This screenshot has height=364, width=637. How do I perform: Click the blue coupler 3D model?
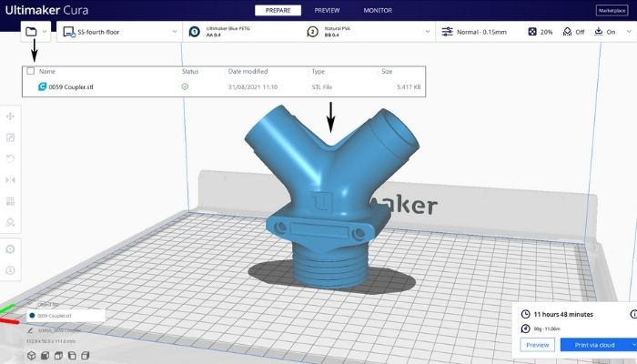point(331,199)
